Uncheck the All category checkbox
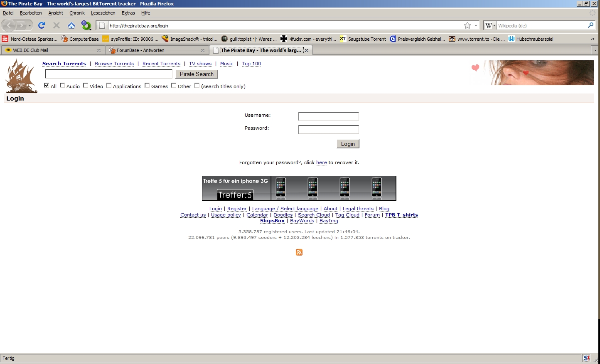The width and height of the screenshot is (600, 364). 47,85
